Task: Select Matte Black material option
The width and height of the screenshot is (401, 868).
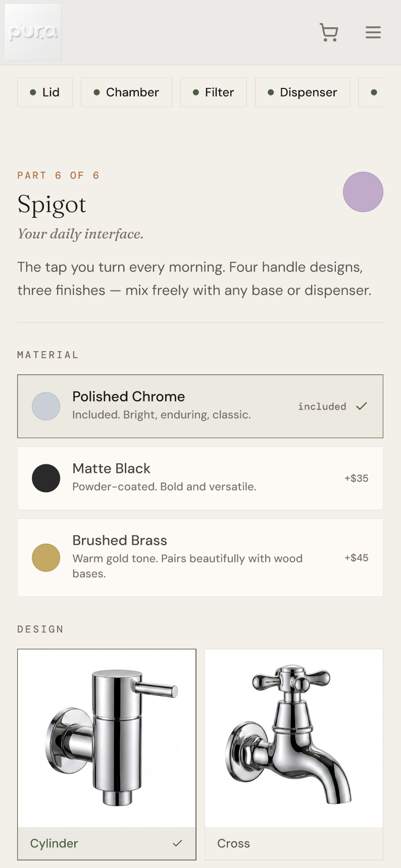Action: (x=200, y=478)
